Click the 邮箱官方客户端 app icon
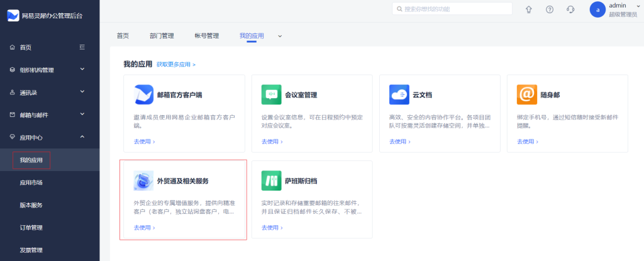This screenshot has width=644, height=261. click(144, 95)
